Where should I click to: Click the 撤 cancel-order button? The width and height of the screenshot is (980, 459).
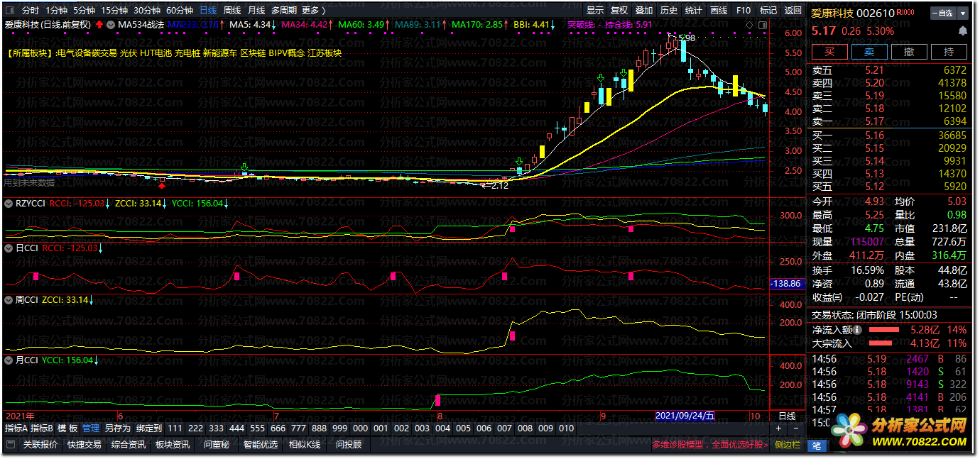point(909,52)
